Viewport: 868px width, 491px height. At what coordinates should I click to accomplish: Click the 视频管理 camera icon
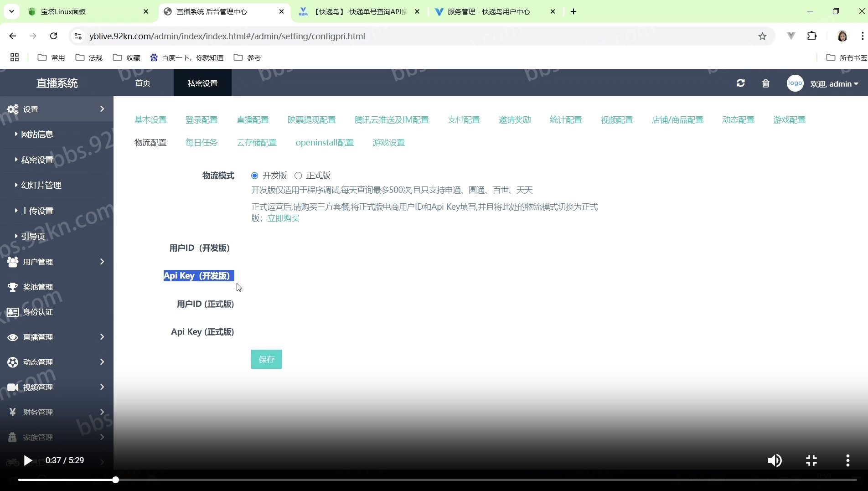pos(13,387)
